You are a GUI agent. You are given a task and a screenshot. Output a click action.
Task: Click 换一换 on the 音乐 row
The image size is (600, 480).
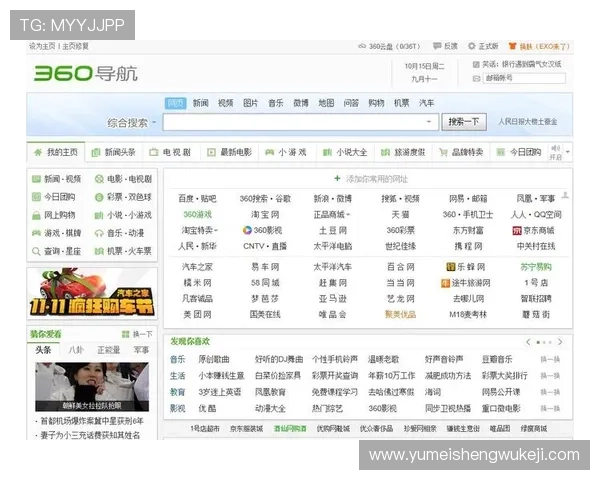(x=550, y=359)
